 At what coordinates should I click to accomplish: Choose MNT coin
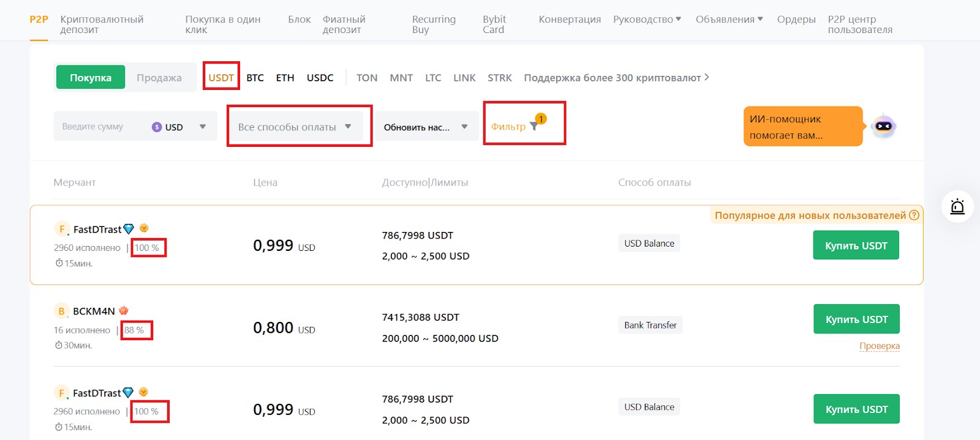[x=401, y=78]
